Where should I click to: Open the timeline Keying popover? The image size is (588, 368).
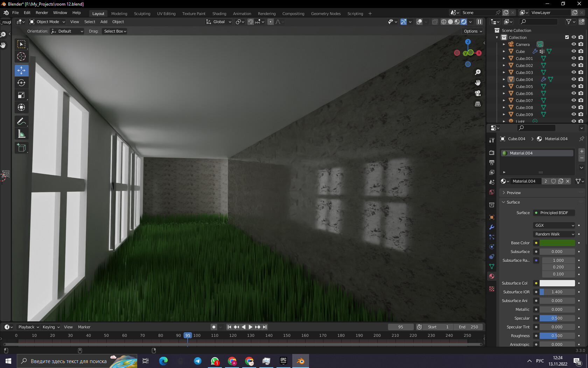click(x=51, y=327)
